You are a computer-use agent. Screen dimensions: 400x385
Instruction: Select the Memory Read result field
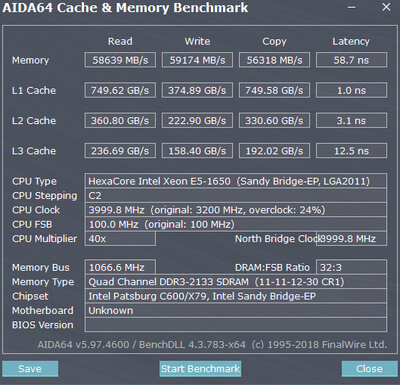coord(120,60)
